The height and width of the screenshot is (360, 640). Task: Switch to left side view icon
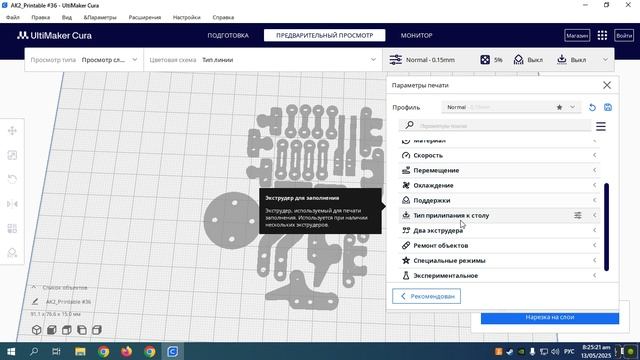pyautogui.click(x=82, y=330)
